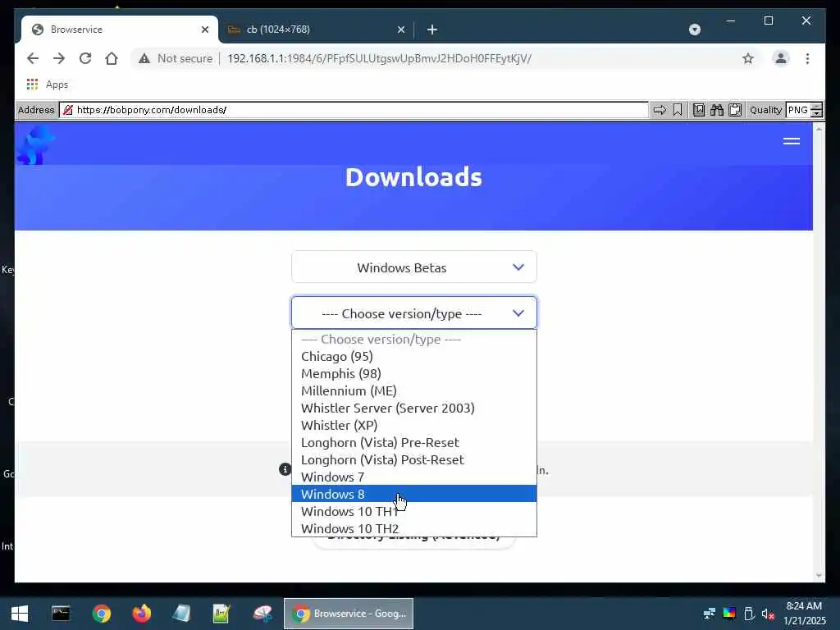840x630 pixels.
Task: Choose Whistler (XP) option
Action: pyautogui.click(x=414, y=425)
